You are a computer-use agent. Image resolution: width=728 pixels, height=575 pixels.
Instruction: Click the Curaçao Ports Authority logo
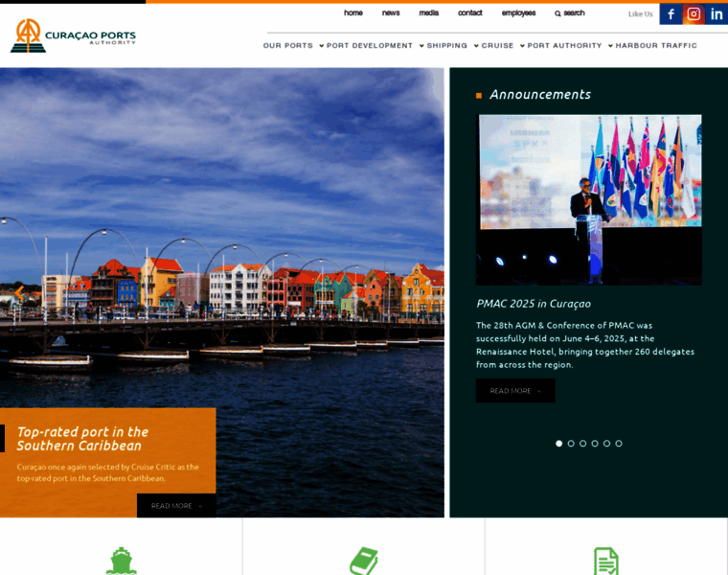[x=74, y=35]
